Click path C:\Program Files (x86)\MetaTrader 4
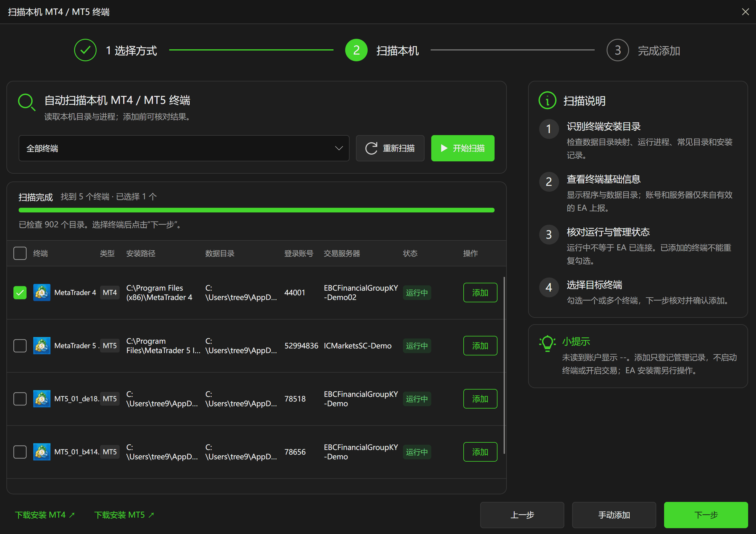The width and height of the screenshot is (756, 534). pos(159,292)
